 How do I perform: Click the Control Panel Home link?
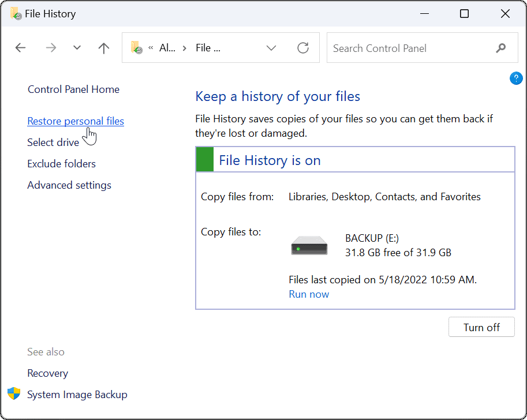[73, 89]
